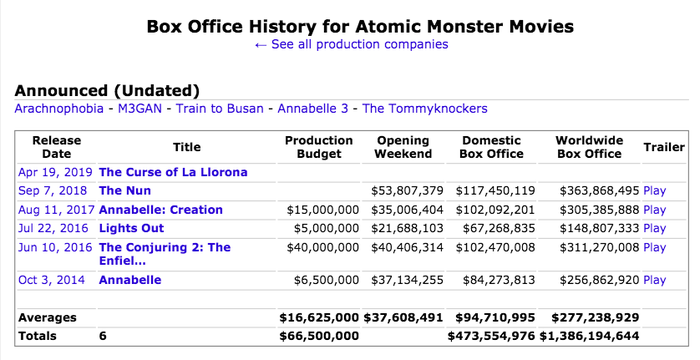Play trailer for Lights Out
Viewport: 700px width, 360px height.
tap(654, 228)
